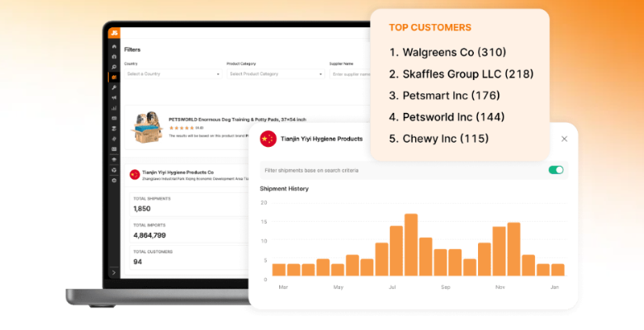Click the Supplier Name input field
The width and height of the screenshot is (644, 330).
click(x=350, y=74)
